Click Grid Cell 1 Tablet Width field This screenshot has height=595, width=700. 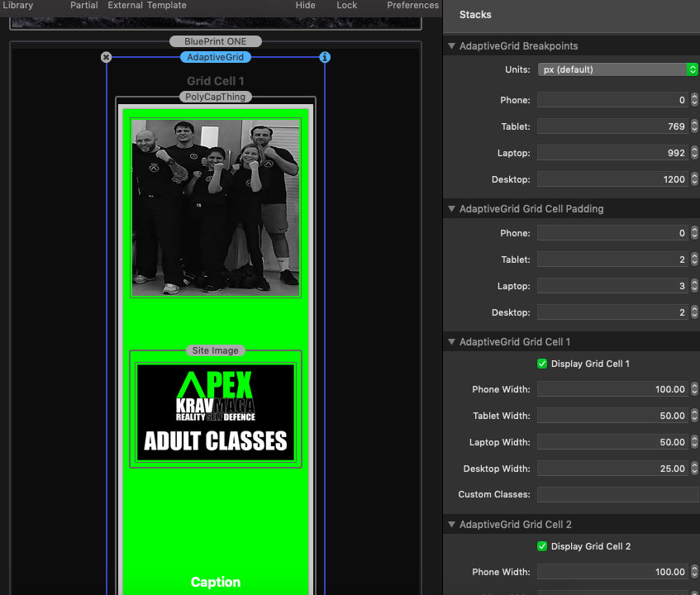coord(612,416)
